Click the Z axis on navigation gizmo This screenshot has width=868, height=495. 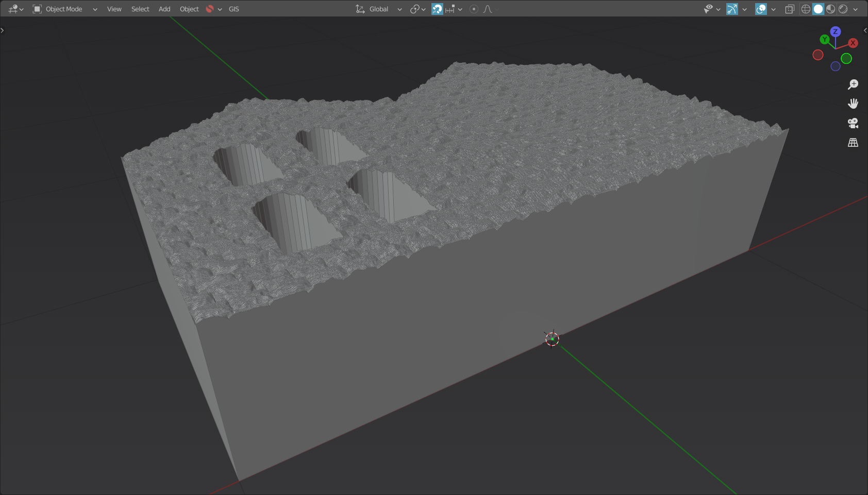[x=836, y=31]
